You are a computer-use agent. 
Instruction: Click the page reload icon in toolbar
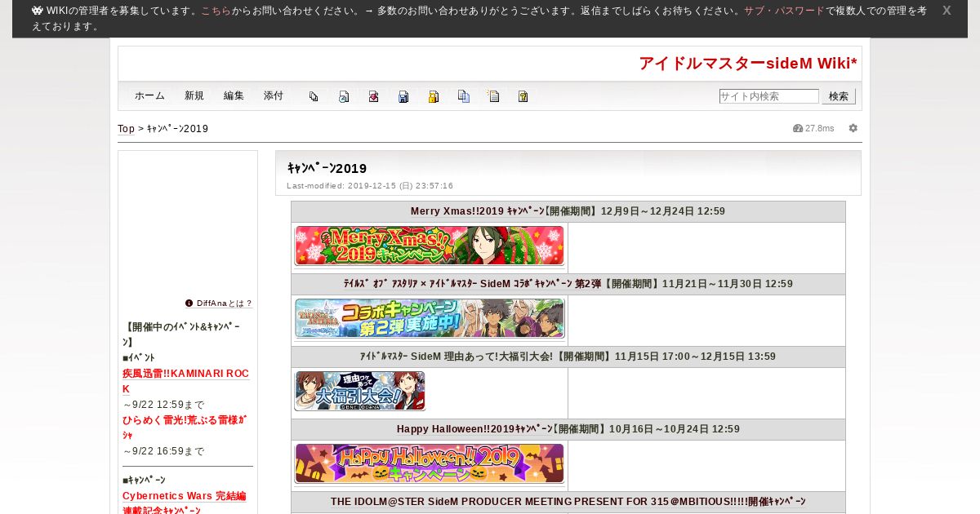point(344,96)
